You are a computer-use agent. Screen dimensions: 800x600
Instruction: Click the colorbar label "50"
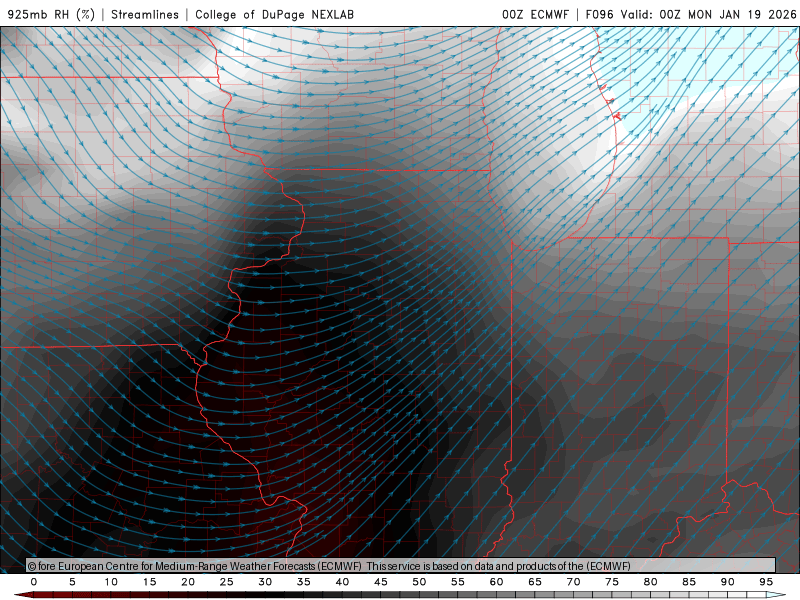pyautogui.click(x=419, y=582)
